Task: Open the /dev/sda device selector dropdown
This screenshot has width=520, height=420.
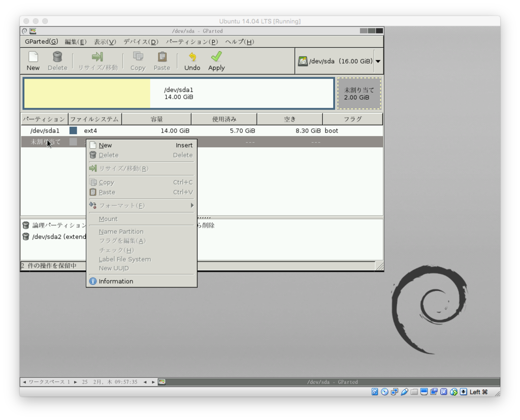Action: [378, 61]
